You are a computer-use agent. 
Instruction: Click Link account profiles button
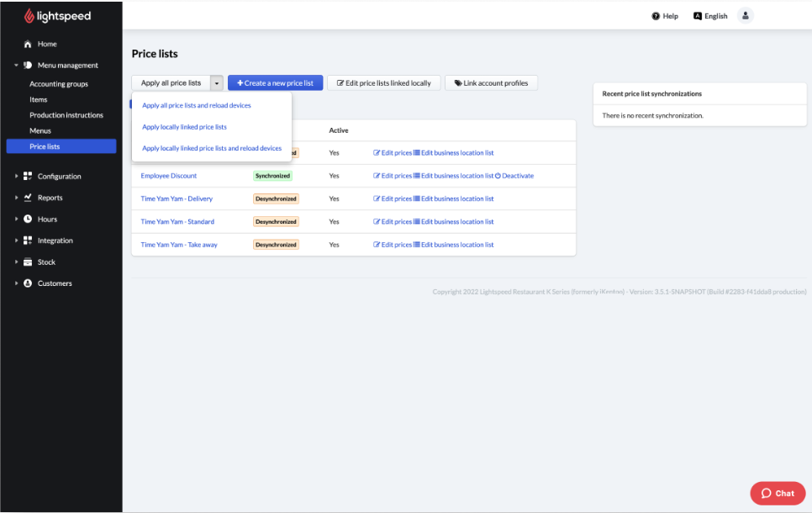491,83
